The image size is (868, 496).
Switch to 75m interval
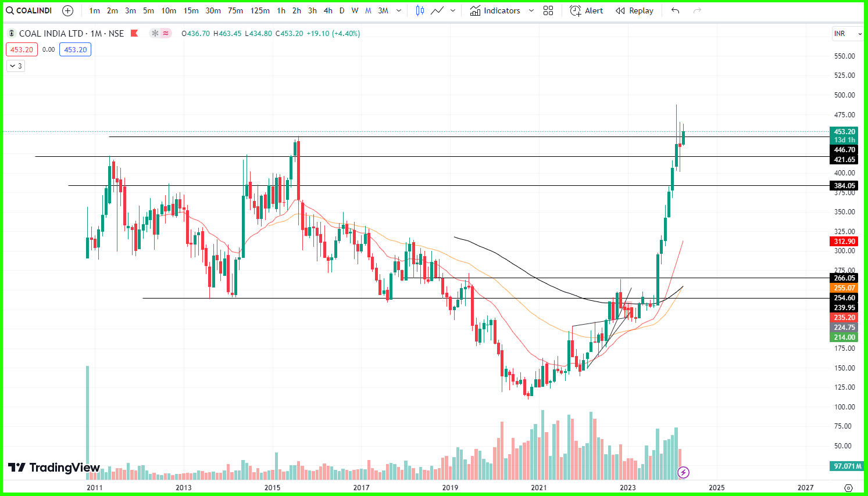(x=235, y=10)
